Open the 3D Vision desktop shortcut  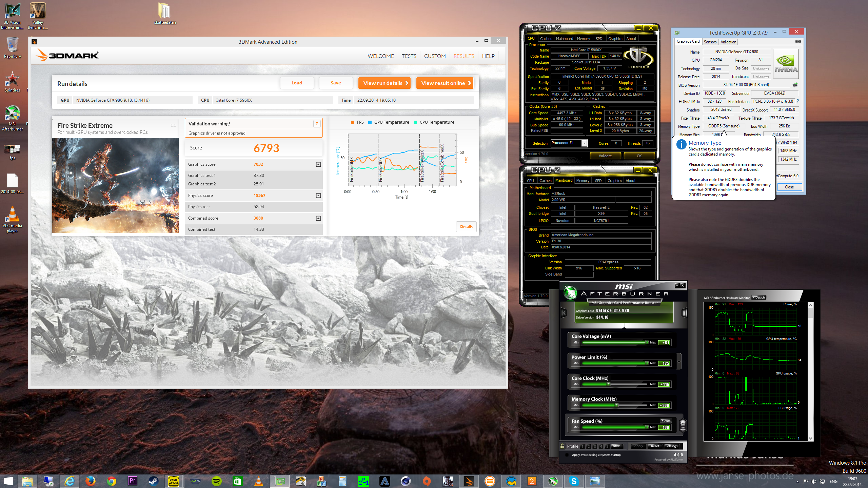coord(12,16)
